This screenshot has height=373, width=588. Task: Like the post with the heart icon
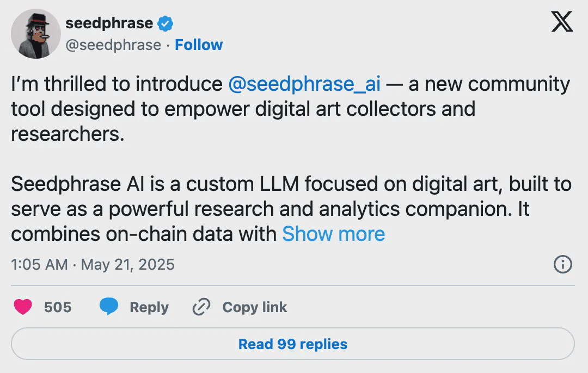pyautogui.click(x=23, y=307)
